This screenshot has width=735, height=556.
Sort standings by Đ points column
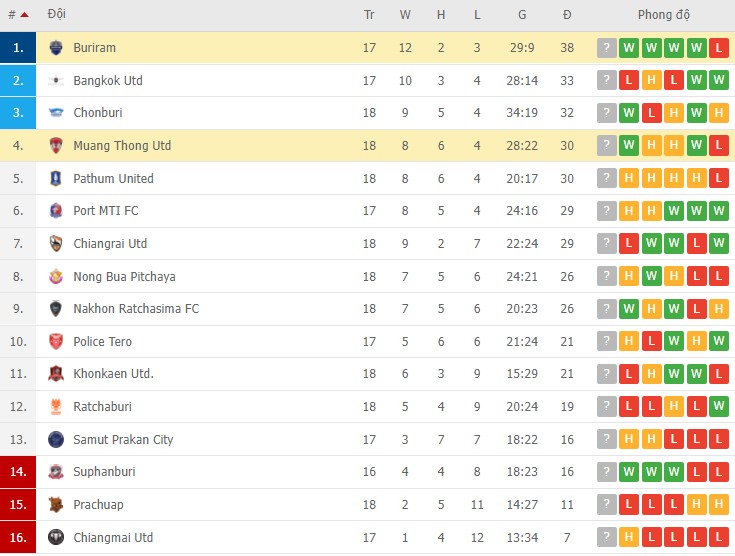pyautogui.click(x=567, y=15)
